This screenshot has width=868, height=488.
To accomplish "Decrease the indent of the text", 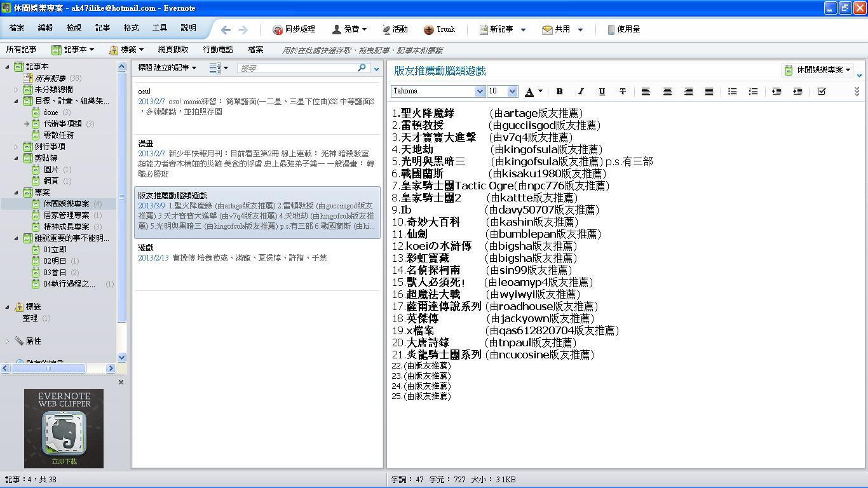I will click(x=776, y=91).
